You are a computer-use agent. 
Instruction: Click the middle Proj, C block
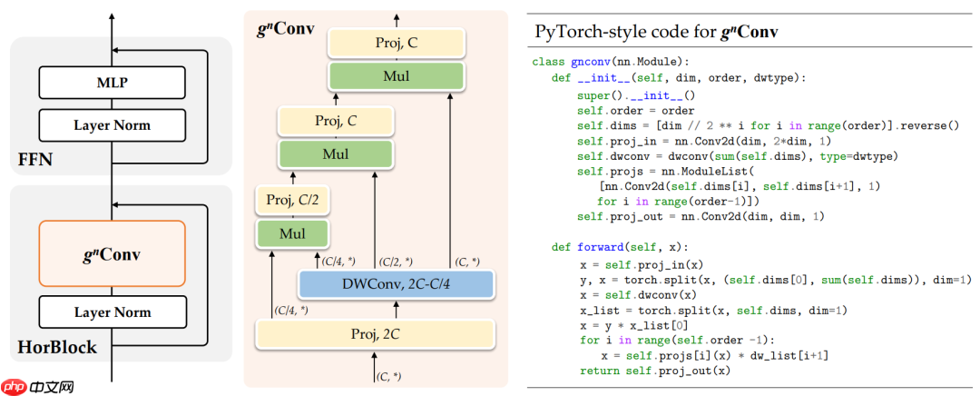point(335,121)
